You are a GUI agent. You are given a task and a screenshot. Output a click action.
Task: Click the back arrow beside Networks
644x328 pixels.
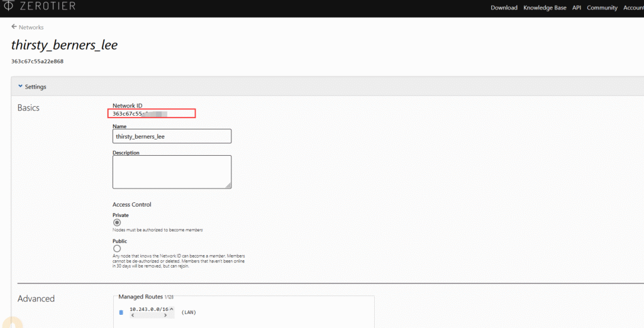[x=14, y=27]
